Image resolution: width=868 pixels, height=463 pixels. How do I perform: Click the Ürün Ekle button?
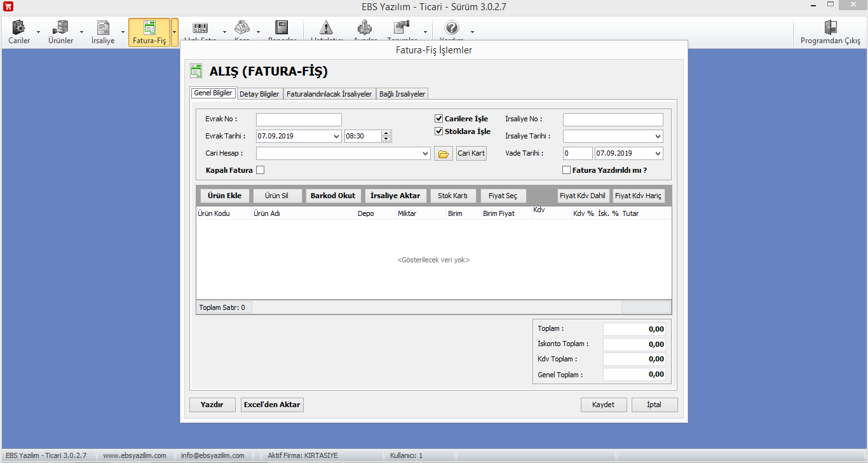coord(224,196)
